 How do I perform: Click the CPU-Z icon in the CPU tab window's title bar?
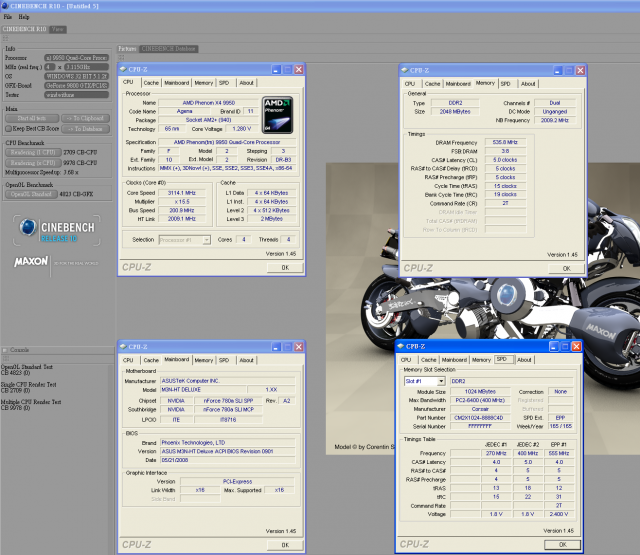123,69
